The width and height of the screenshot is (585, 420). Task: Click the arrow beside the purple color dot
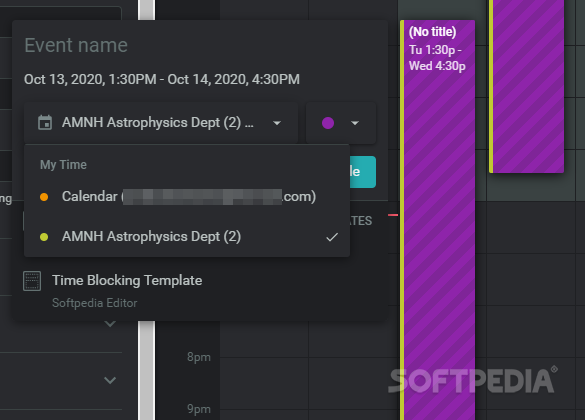pos(355,123)
